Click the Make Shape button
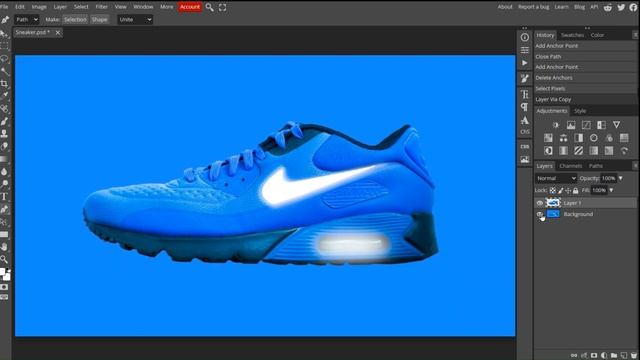 pos(99,20)
